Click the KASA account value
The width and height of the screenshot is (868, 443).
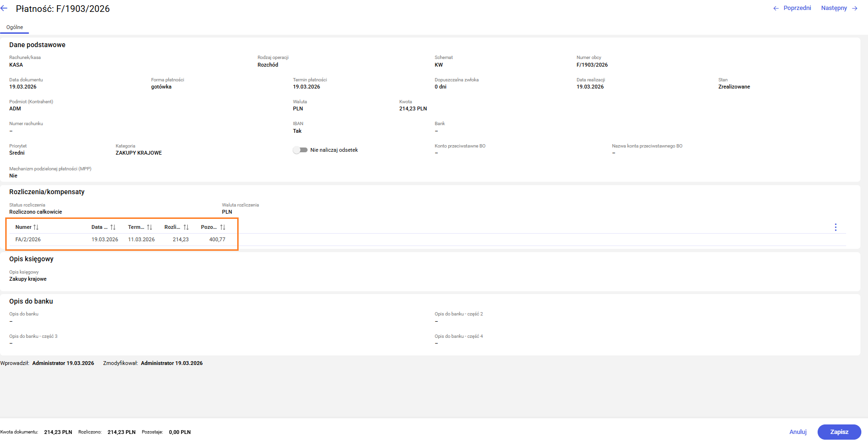[x=16, y=65]
